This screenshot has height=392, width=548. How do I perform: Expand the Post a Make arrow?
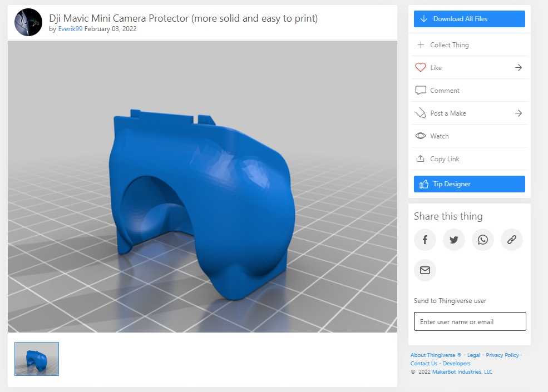coord(518,113)
